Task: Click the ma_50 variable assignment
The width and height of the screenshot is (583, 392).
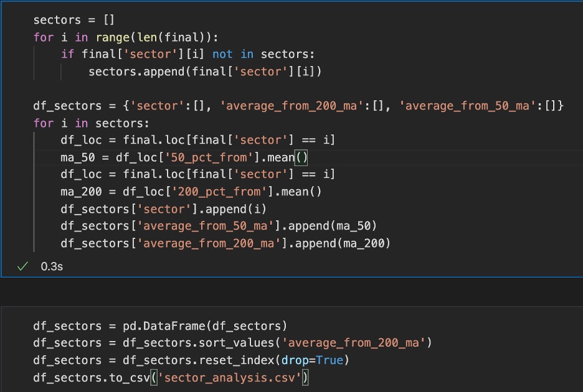Action: click(x=78, y=157)
